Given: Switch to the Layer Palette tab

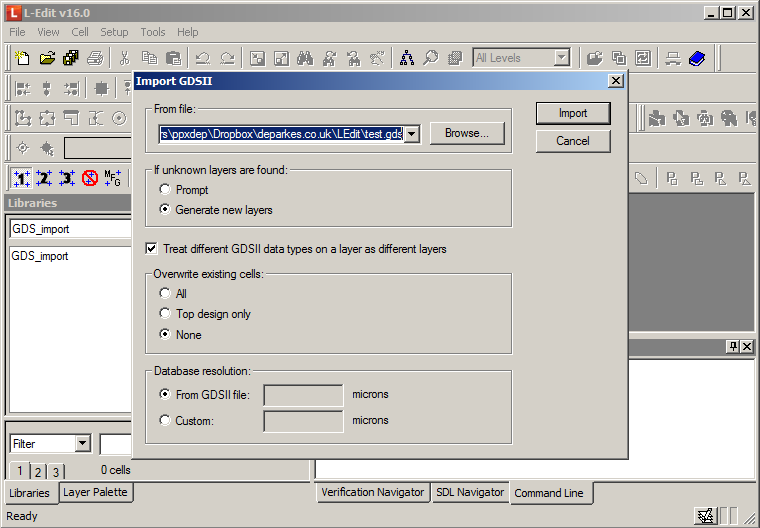Looking at the screenshot, I should click(x=95, y=492).
